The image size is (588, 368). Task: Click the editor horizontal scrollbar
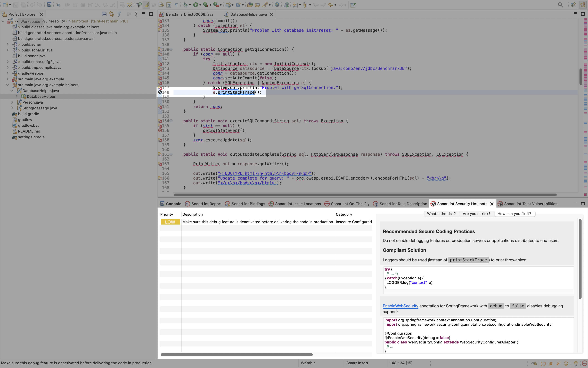click(365, 195)
